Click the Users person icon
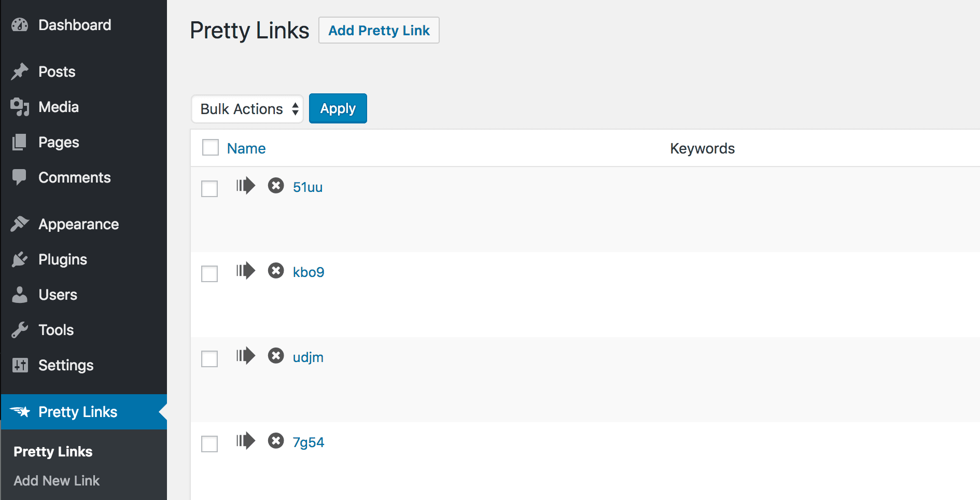The width and height of the screenshot is (980, 500). [x=19, y=294]
